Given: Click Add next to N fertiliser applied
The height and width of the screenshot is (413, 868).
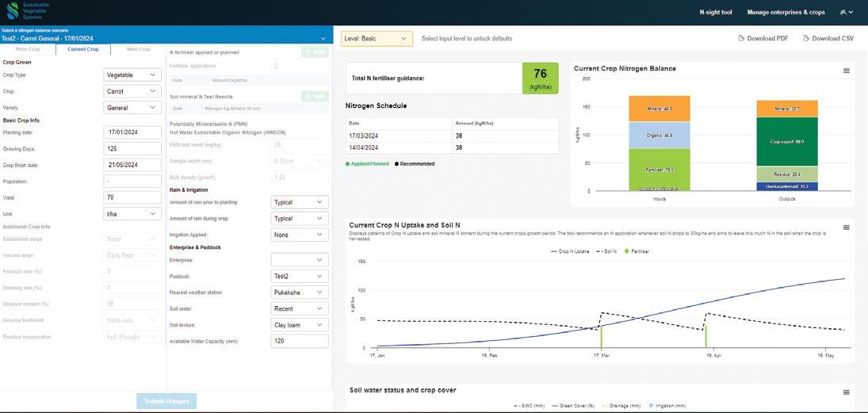Looking at the screenshot, I should click(315, 52).
